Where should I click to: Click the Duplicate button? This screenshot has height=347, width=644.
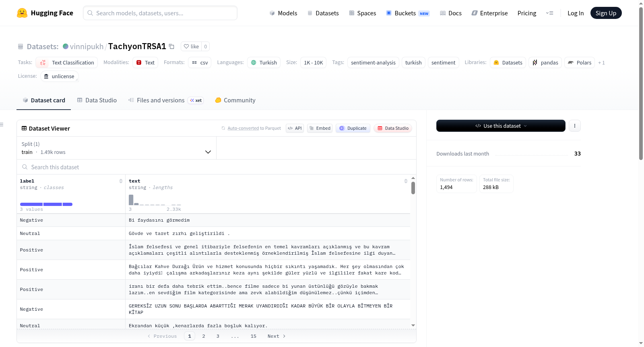click(353, 128)
